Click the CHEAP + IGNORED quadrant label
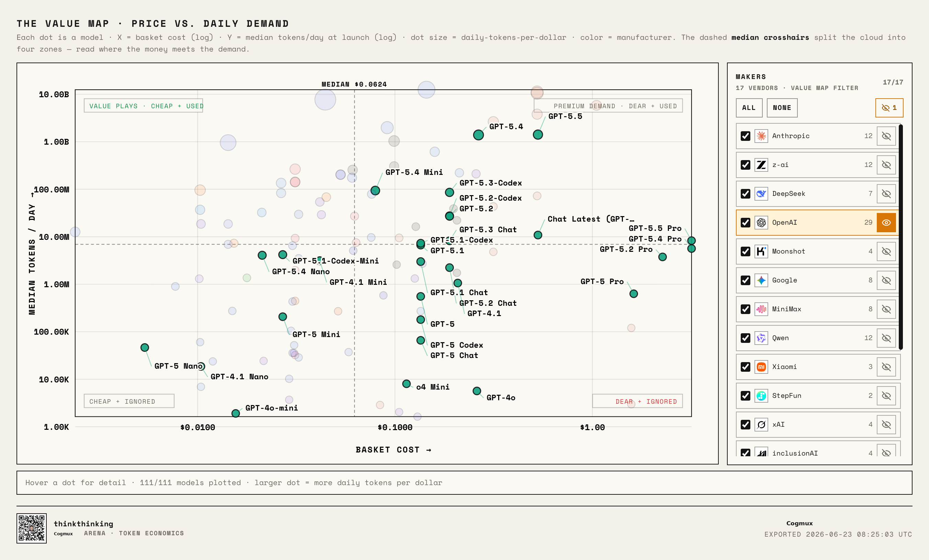Viewport: 929px width, 560px height. coord(129,401)
